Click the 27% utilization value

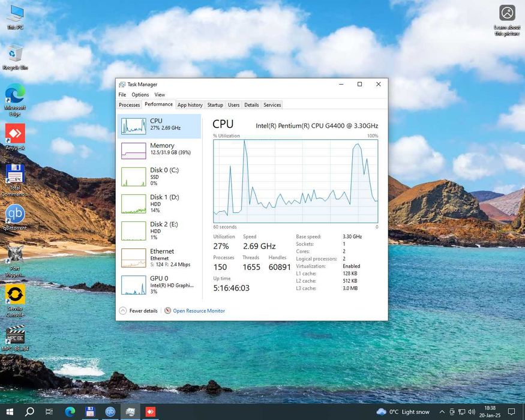tap(221, 246)
